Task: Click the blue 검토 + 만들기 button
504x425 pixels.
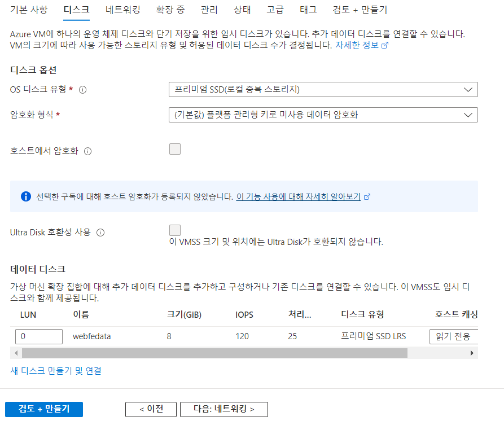Action: (x=44, y=409)
